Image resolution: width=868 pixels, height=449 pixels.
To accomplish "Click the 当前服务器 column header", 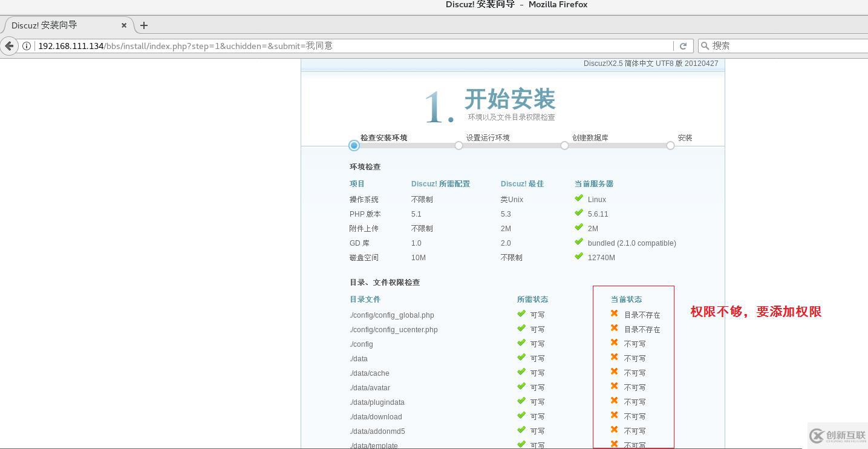I will pyautogui.click(x=594, y=184).
